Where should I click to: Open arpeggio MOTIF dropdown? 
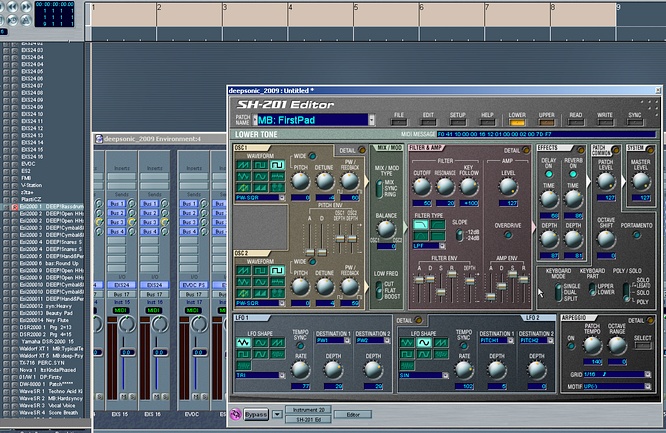coord(648,386)
